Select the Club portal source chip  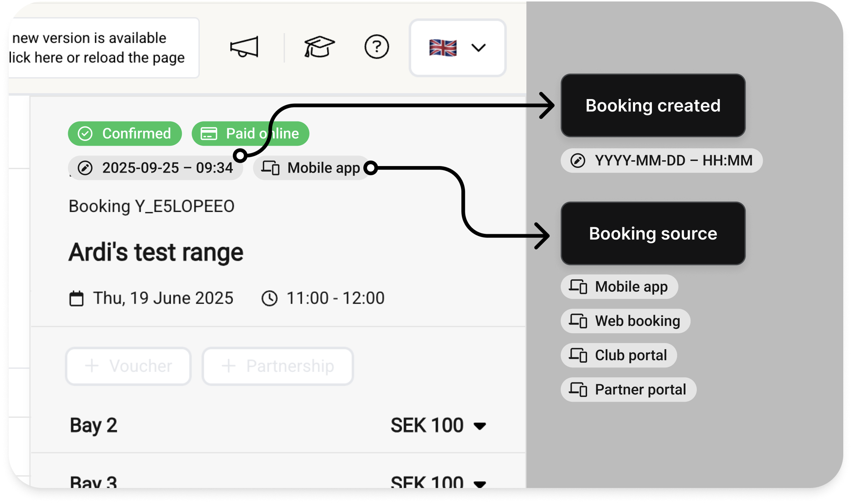click(x=619, y=355)
